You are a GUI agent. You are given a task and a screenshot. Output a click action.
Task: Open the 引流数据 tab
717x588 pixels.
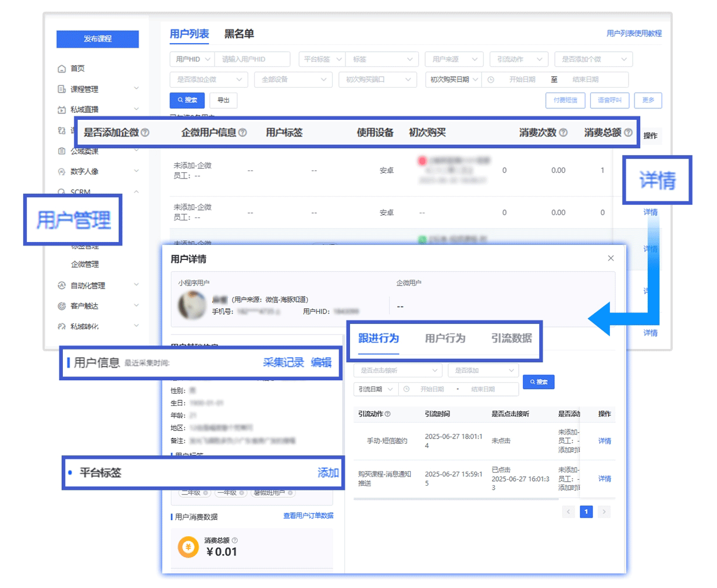(511, 338)
